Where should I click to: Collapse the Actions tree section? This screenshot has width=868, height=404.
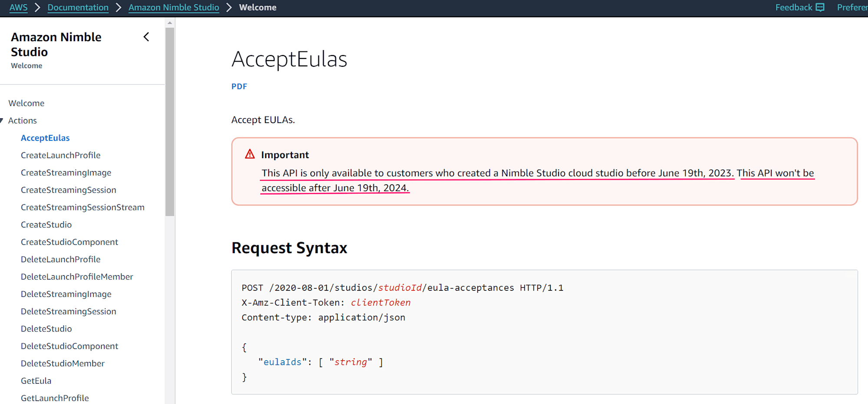click(2, 121)
